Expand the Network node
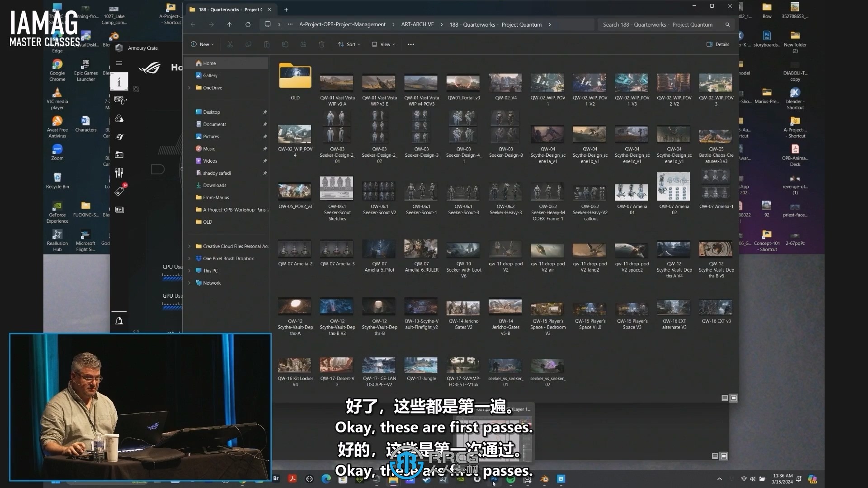The height and width of the screenshot is (488, 868). 189,283
